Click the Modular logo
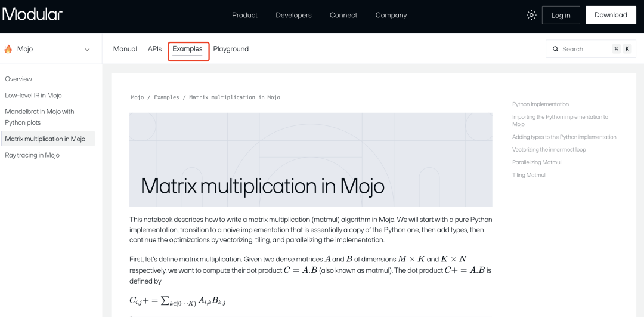The height and width of the screenshot is (317, 644). pos(32,15)
